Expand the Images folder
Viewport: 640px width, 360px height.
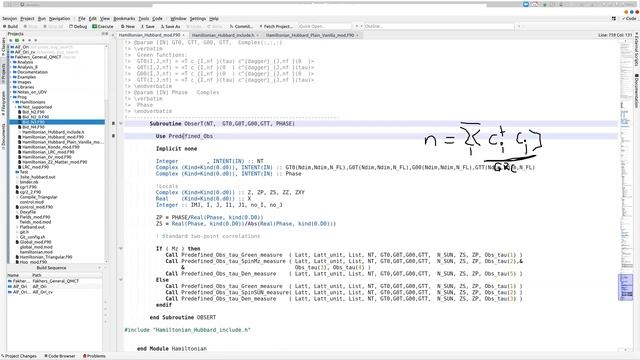[11, 82]
